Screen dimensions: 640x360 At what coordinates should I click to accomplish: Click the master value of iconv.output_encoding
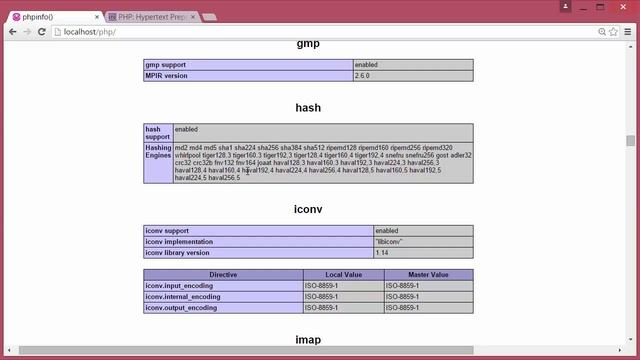point(429,308)
